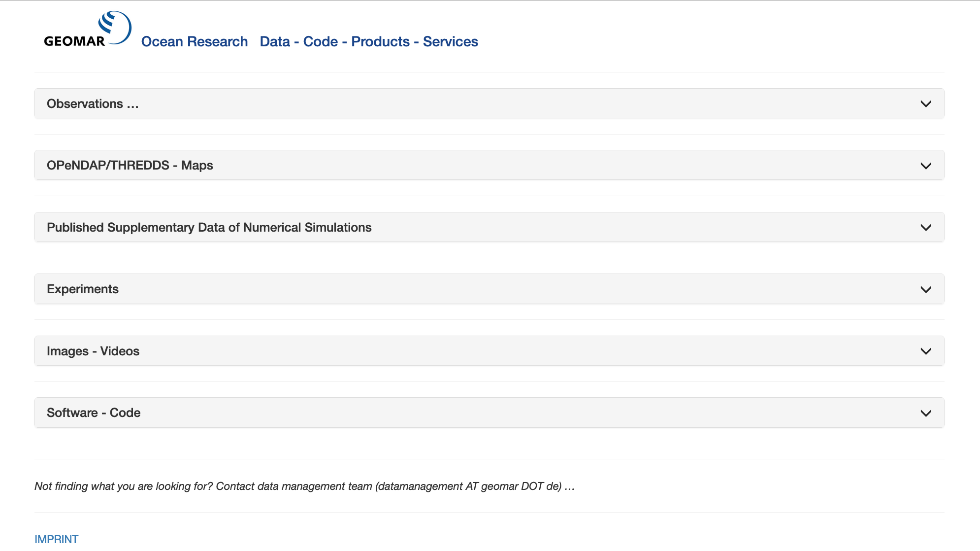Viewport: 980px width, 551px height.
Task: Click the chevron on Experiments row
Action: 926,289
